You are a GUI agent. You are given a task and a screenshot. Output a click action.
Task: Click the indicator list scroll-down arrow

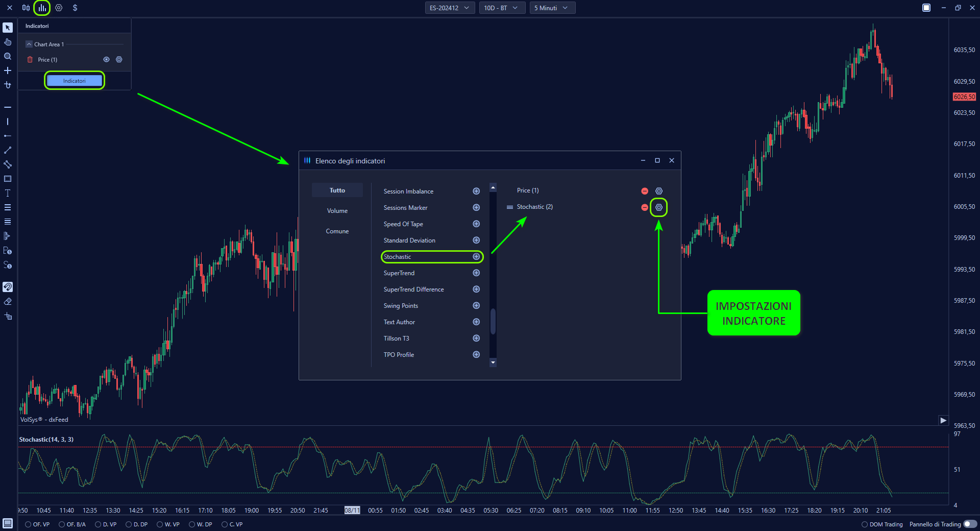493,362
